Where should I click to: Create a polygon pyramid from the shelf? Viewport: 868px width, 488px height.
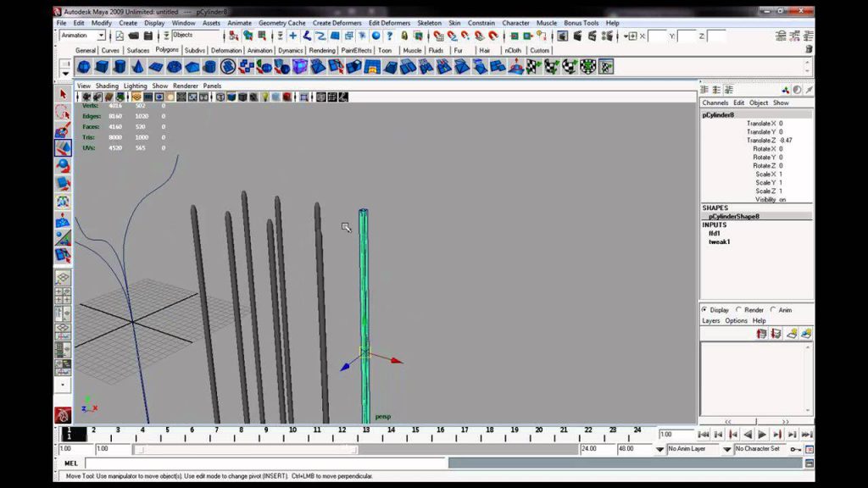click(192, 67)
